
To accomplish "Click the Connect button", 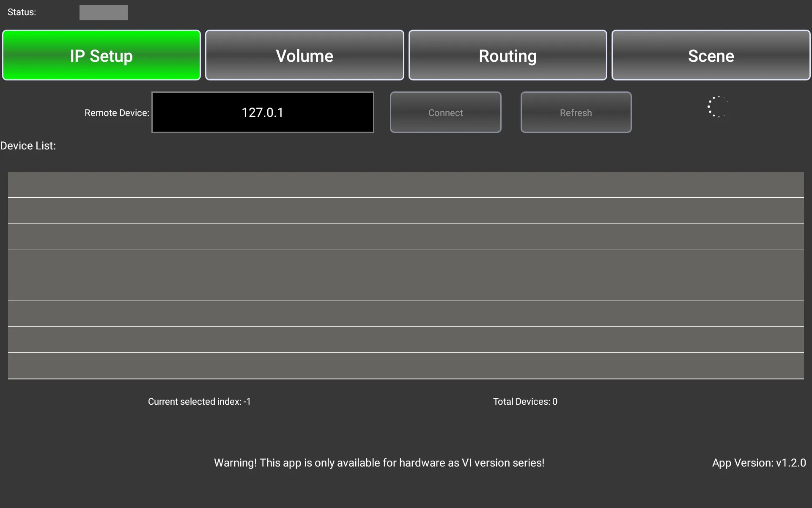I will (x=445, y=112).
